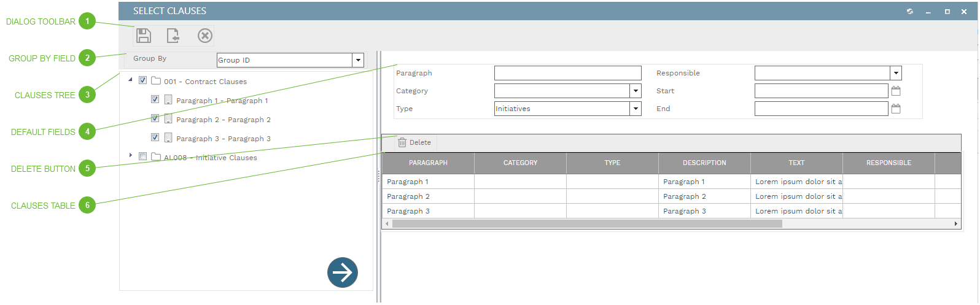Image resolution: width=980 pixels, height=305 pixels.
Task: Select tree item 'Paragraph 2 - Paragraph 2'
Action: pos(224,120)
